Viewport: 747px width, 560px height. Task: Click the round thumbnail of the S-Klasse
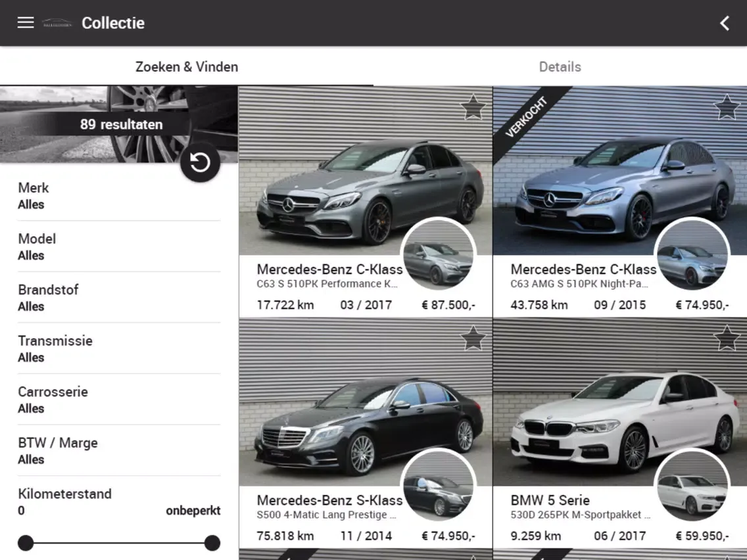tap(439, 486)
